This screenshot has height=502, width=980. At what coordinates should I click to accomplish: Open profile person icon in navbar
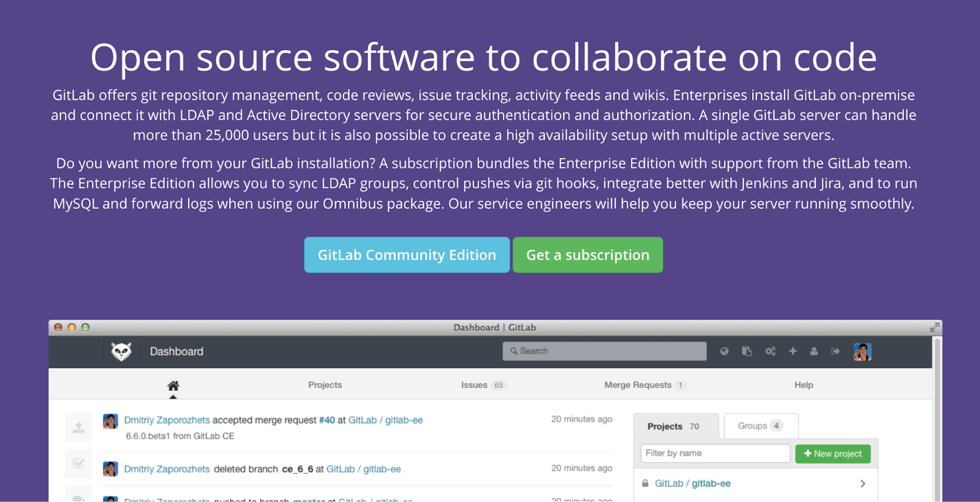pos(814,351)
